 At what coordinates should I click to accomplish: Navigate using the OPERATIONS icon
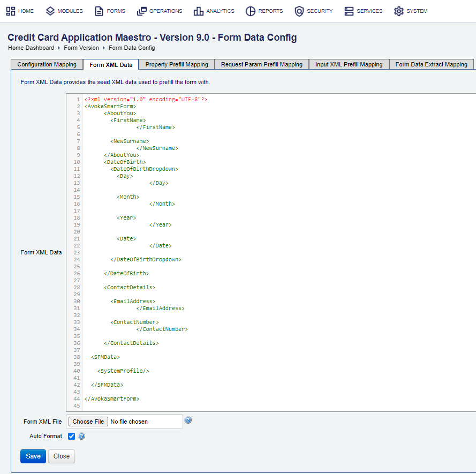[x=140, y=11]
